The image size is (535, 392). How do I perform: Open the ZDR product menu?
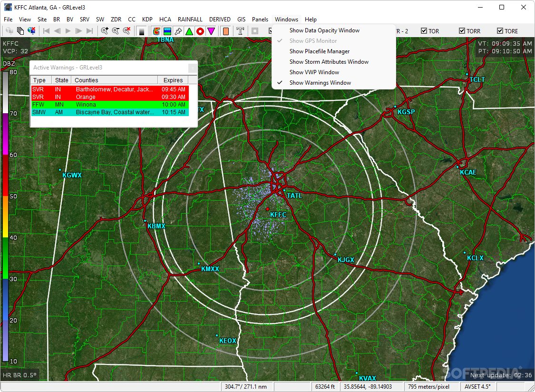(x=116, y=20)
